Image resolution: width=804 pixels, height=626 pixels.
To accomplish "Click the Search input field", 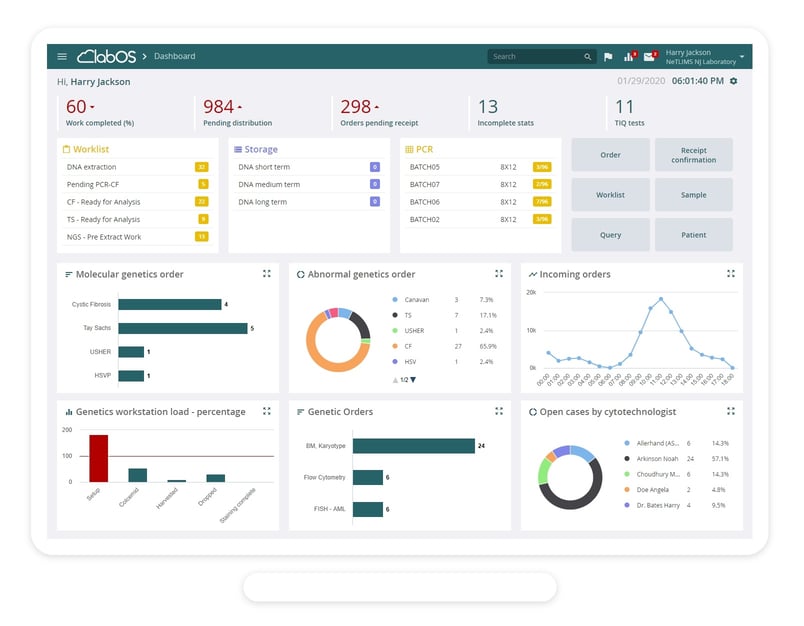I will pyautogui.click(x=539, y=57).
